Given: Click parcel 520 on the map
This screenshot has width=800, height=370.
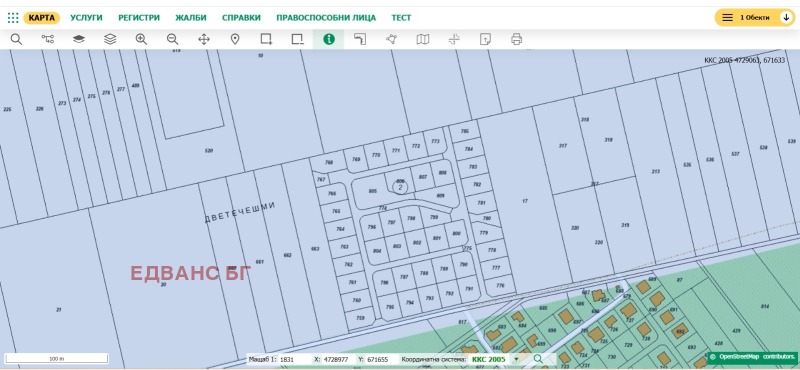Looking at the screenshot, I should pos(209,151).
